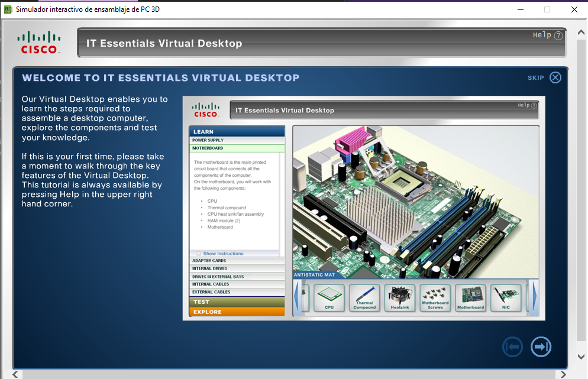
Task: Go to the next tutorial page arrow
Action: click(x=541, y=346)
